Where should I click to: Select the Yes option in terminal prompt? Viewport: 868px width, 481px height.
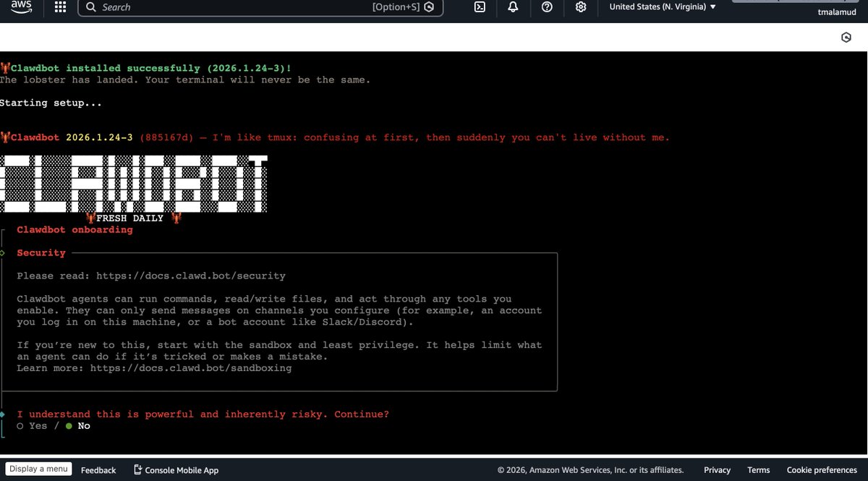[x=33, y=426]
